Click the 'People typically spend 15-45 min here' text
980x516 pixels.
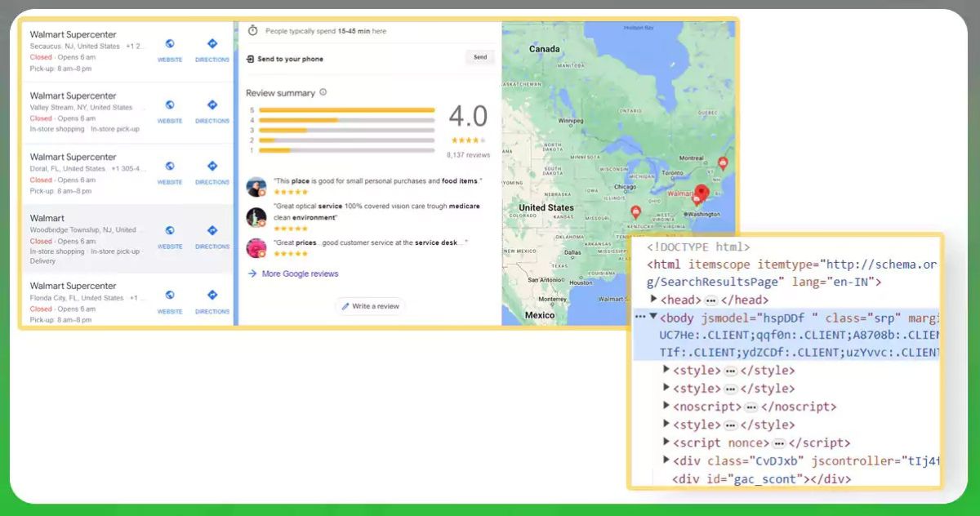(326, 31)
